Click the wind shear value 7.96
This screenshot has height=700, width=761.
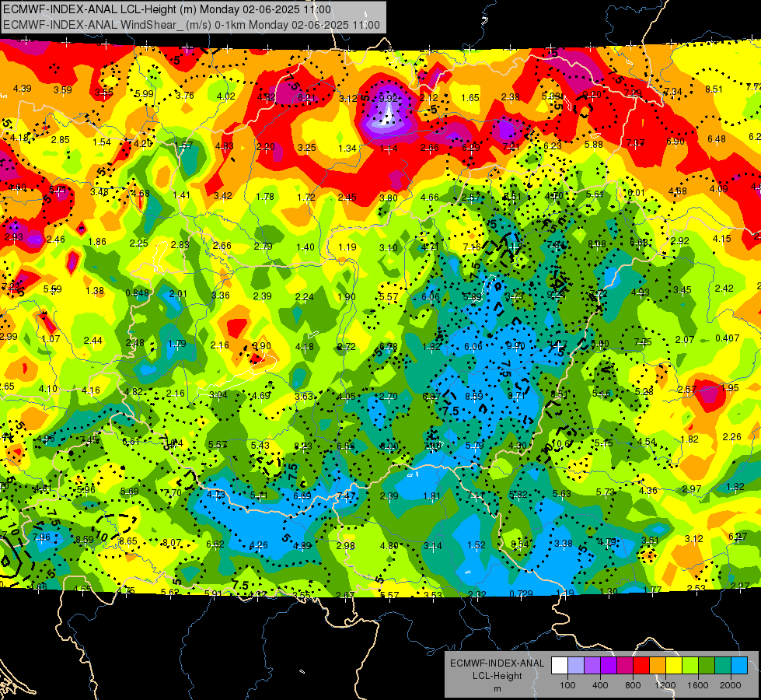point(41,537)
